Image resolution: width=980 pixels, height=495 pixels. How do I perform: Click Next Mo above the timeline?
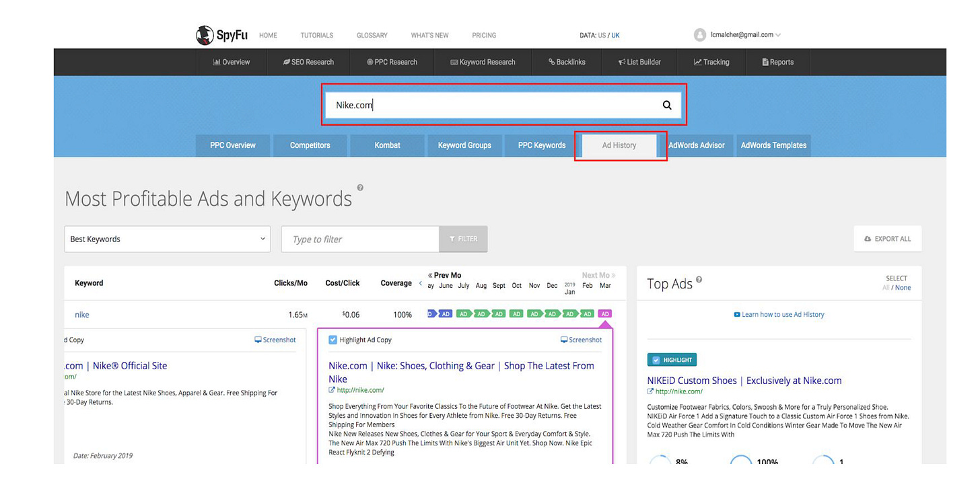point(598,275)
